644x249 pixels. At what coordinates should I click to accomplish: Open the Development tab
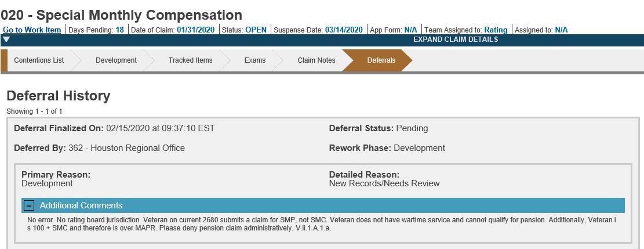[x=116, y=60]
